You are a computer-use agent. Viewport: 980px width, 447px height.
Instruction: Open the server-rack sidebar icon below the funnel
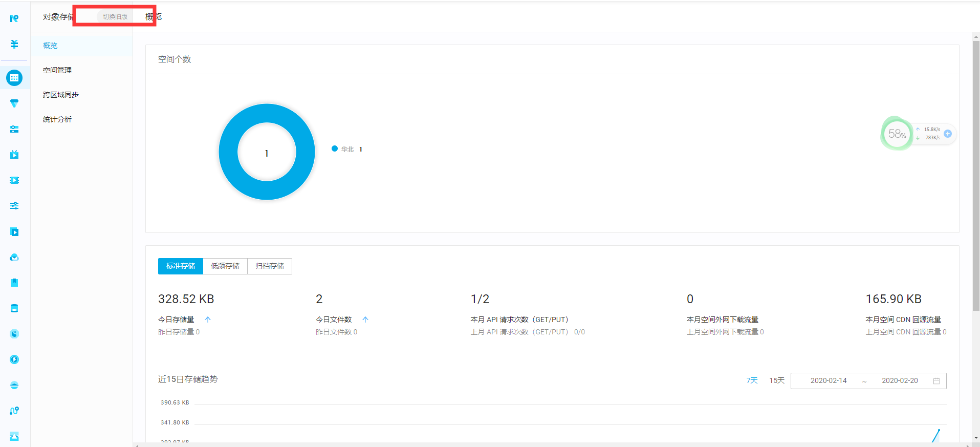click(x=14, y=129)
